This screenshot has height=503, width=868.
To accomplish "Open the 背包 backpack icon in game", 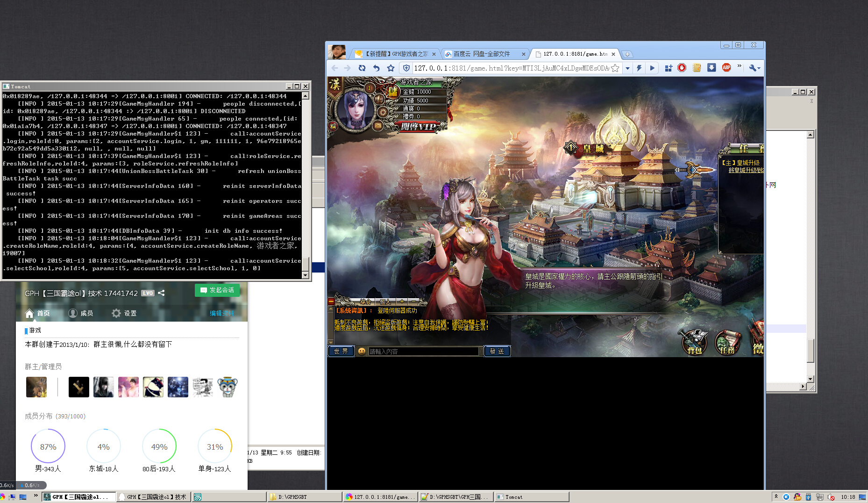I will (694, 342).
